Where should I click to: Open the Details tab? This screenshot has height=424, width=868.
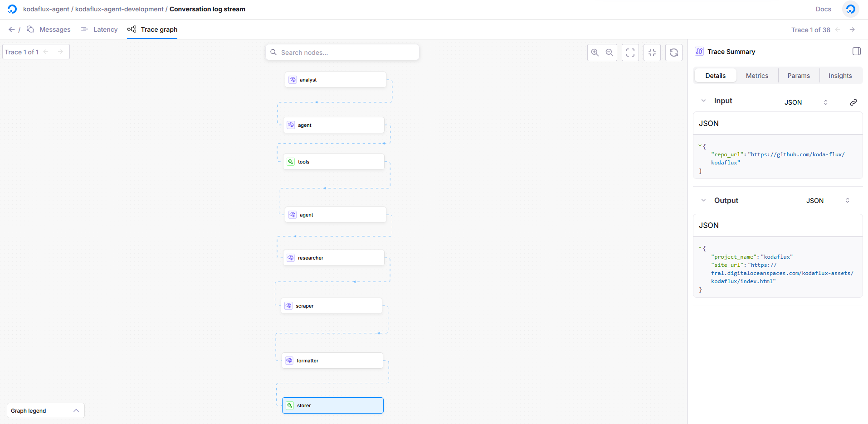click(715, 76)
